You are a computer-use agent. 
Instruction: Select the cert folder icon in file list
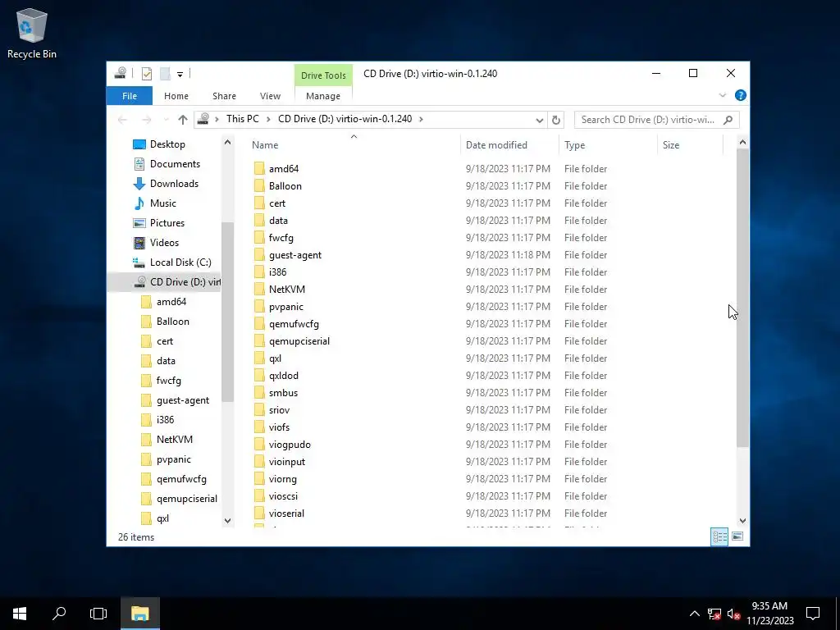[x=259, y=203]
